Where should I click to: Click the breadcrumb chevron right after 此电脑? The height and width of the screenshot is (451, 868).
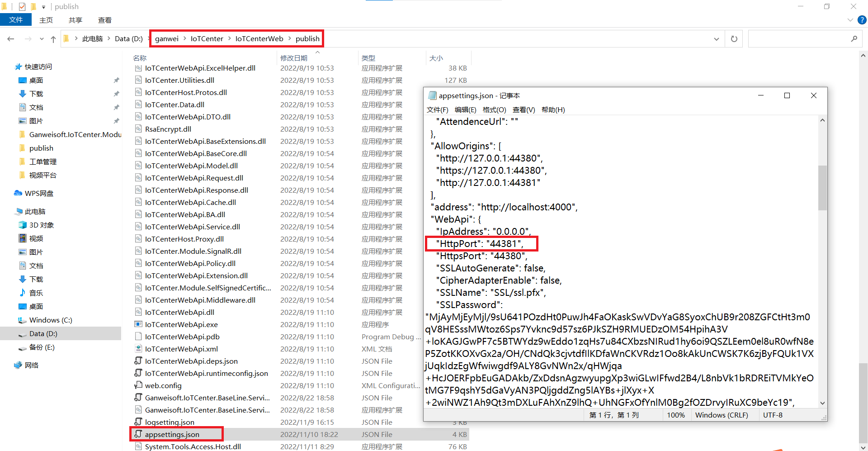point(109,39)
